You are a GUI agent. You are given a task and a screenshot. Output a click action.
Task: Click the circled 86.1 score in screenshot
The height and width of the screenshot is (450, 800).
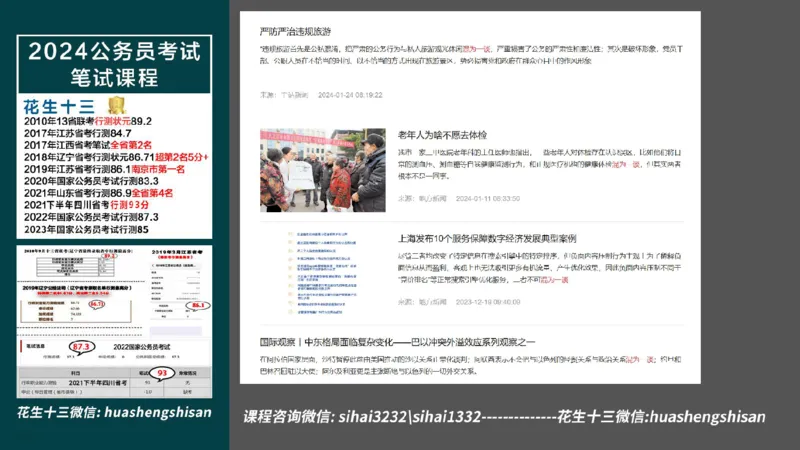[x=198, y=305]
